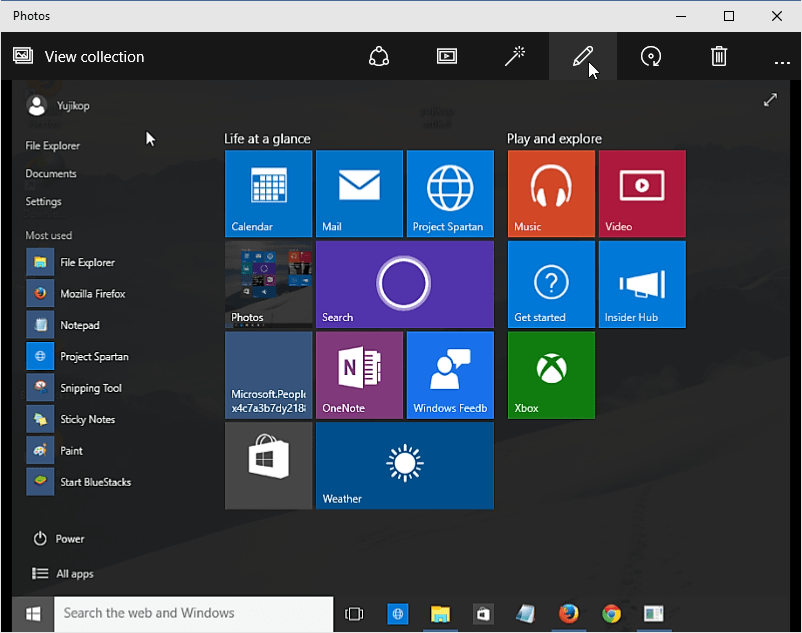
Task: Click the Share icon in Photos toolbar
Action: (378, 56)
